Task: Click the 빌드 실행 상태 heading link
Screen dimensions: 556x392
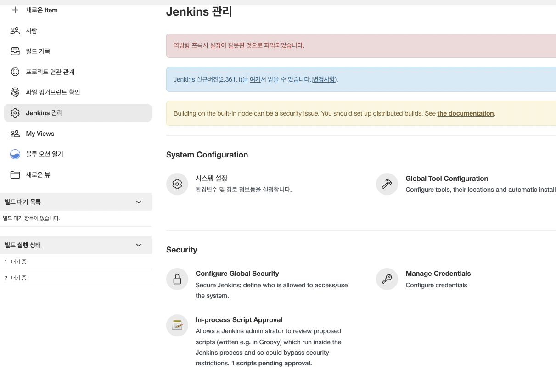Action: pyautogui.click(x=22, y=245)
